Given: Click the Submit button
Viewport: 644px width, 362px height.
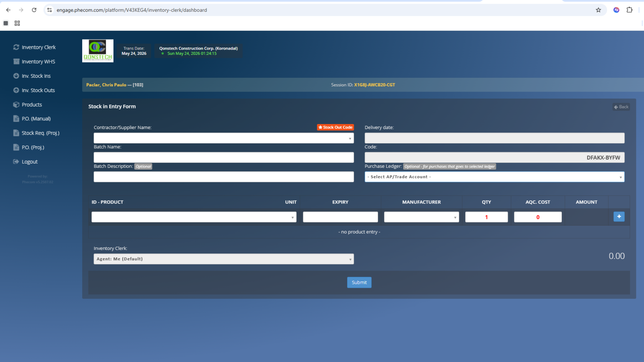Looking at the screenshot, I should tap(359, 283).
